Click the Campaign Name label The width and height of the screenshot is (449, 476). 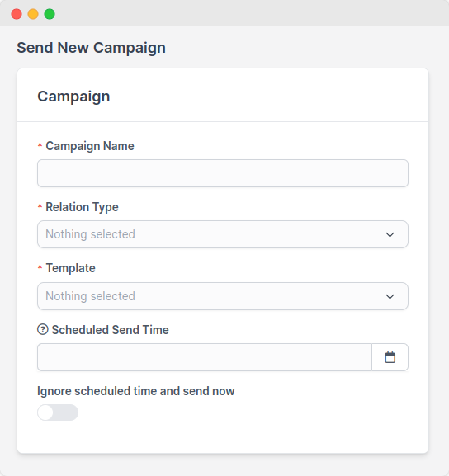coord(90,146)
